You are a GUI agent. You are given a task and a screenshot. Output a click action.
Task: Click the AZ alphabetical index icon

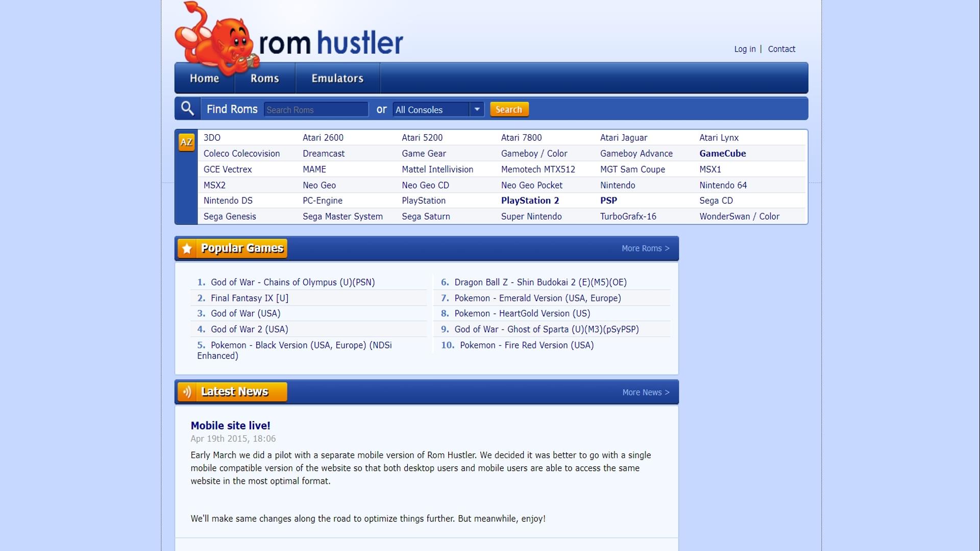(x=186, y=141)
